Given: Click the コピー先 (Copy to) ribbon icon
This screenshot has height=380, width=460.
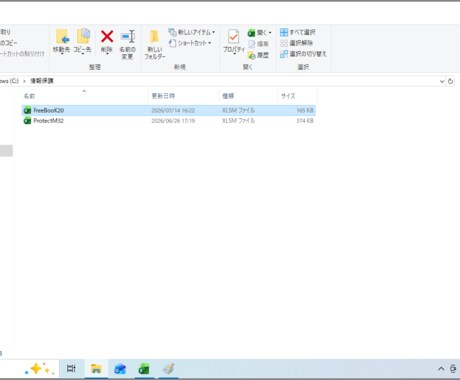Looking at the screenshot, I should point(83,36).
